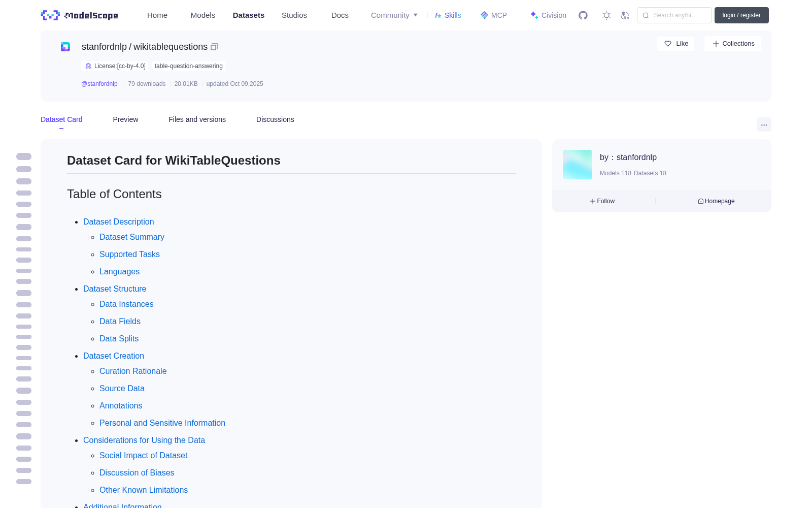
Task: Visit the stanfordnlp Homepage
Action: [x=716, y=201]
